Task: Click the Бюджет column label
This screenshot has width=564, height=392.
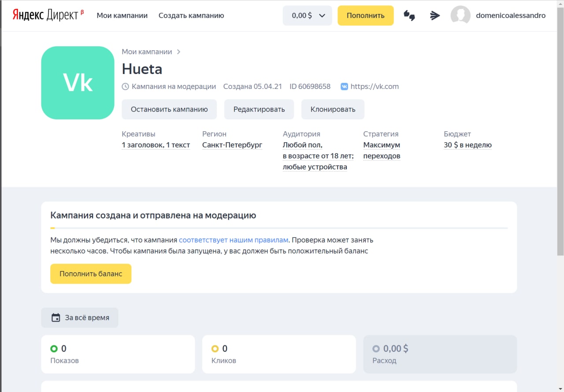Action: 457,134
